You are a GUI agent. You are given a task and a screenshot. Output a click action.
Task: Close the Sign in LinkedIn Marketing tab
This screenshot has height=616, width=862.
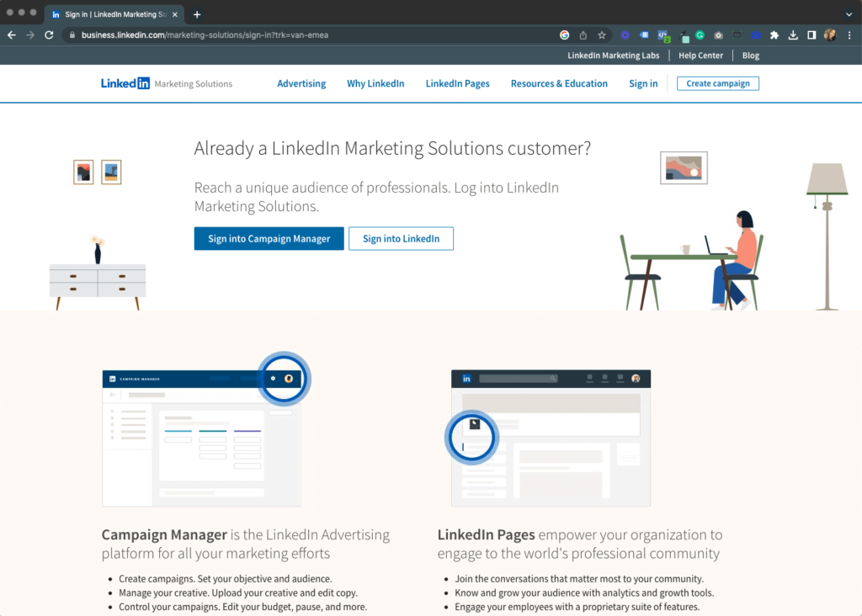tap(175, 15)
